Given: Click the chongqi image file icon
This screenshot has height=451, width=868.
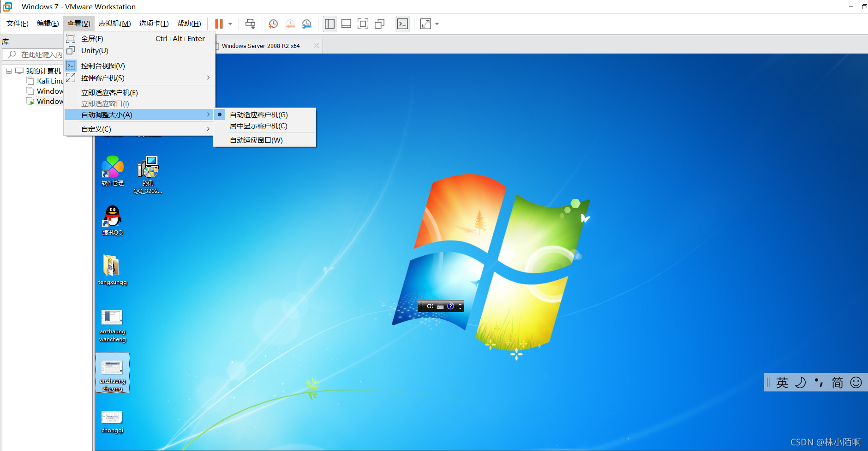Looking at the screenshot, I should [x=113, y=421].
